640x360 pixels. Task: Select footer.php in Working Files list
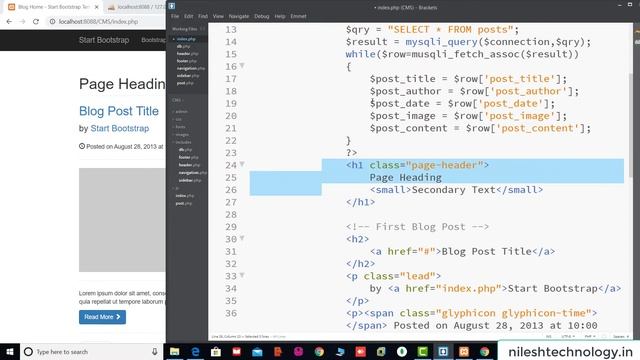tap(187, 61)
